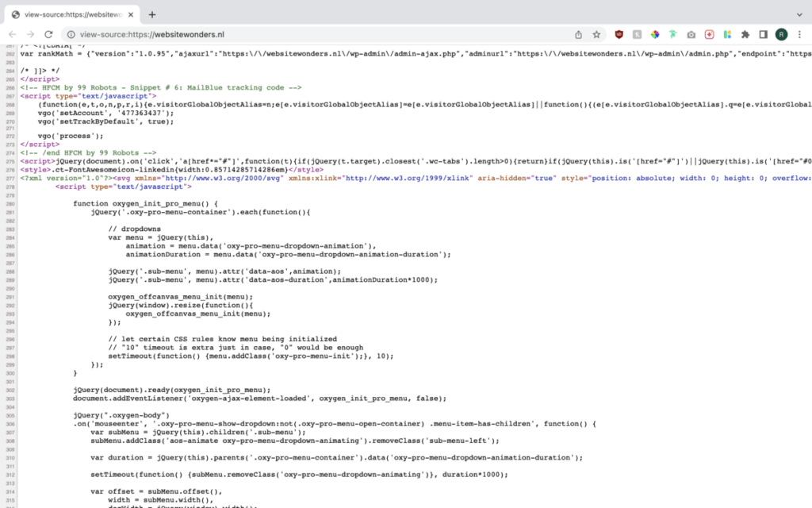Open a new tab with the plus button
The height and width of the screenshot is (508, 812).
point(152,13)
